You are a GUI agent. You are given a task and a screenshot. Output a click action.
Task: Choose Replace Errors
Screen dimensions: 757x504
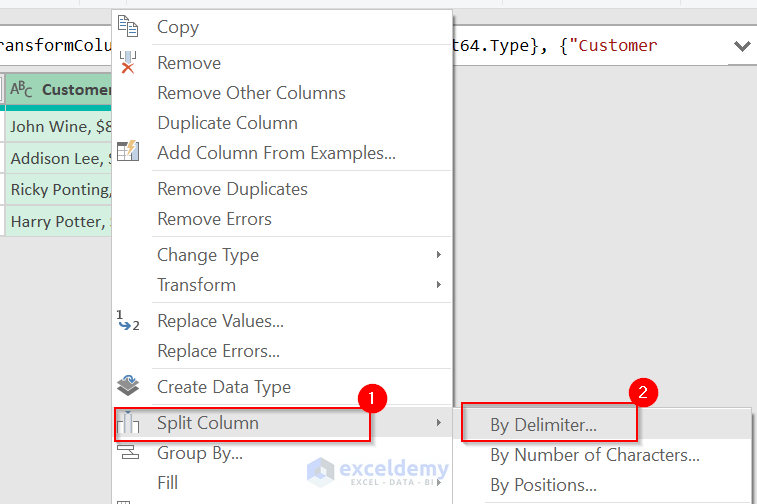[218, 350]
